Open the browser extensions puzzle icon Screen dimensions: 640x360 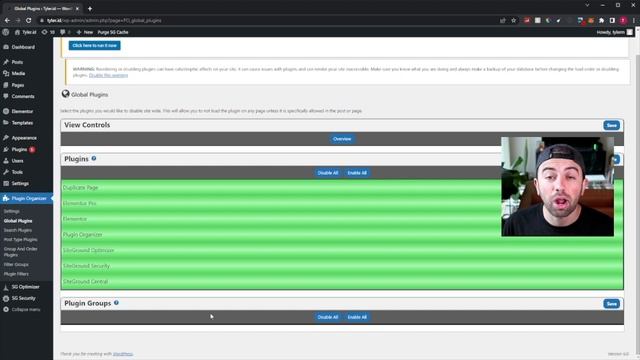point(601,20)
